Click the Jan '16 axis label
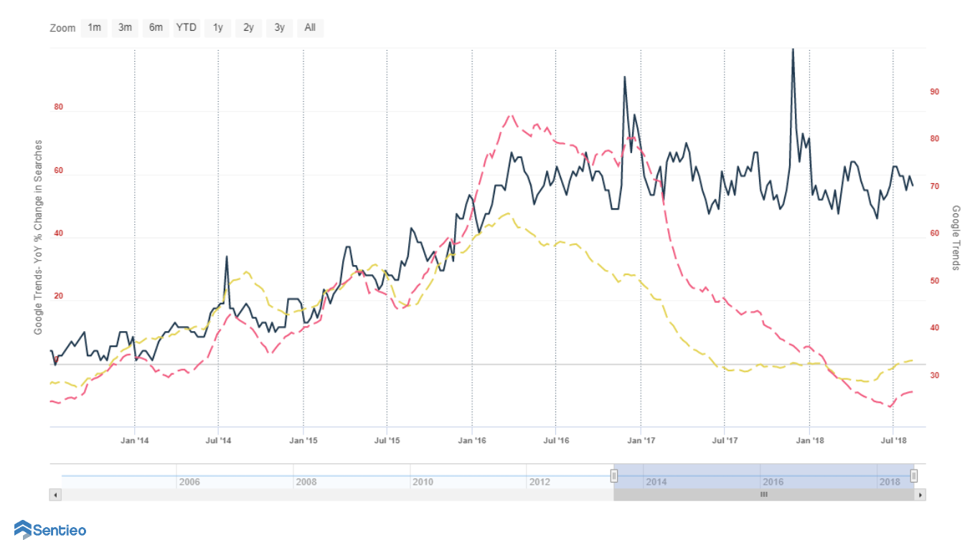Viewport: 980px width, 540px height. pos(472,439)
